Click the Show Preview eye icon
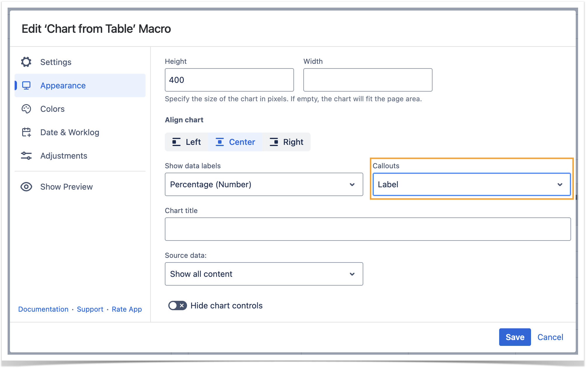 [x=26, y=187]
